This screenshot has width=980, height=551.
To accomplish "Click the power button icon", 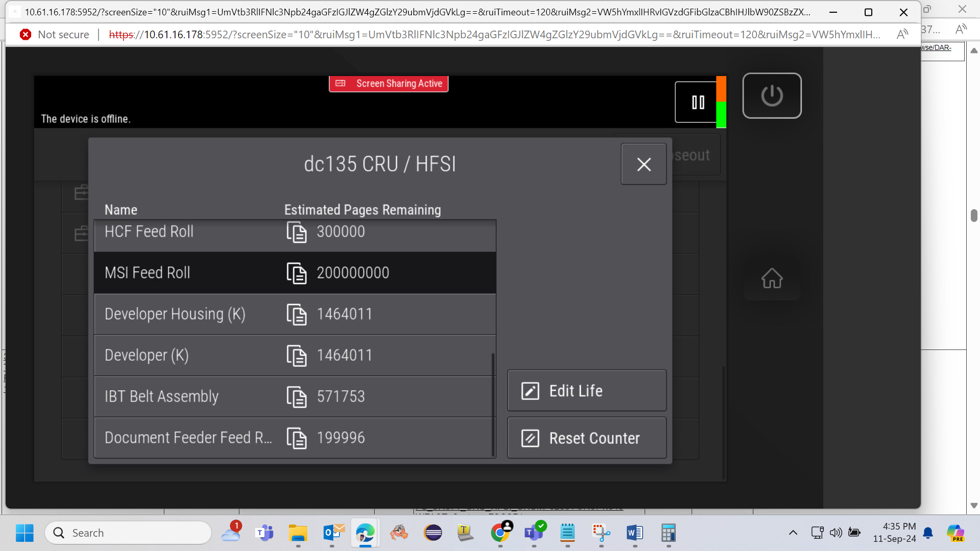I will tap(772, 95).
